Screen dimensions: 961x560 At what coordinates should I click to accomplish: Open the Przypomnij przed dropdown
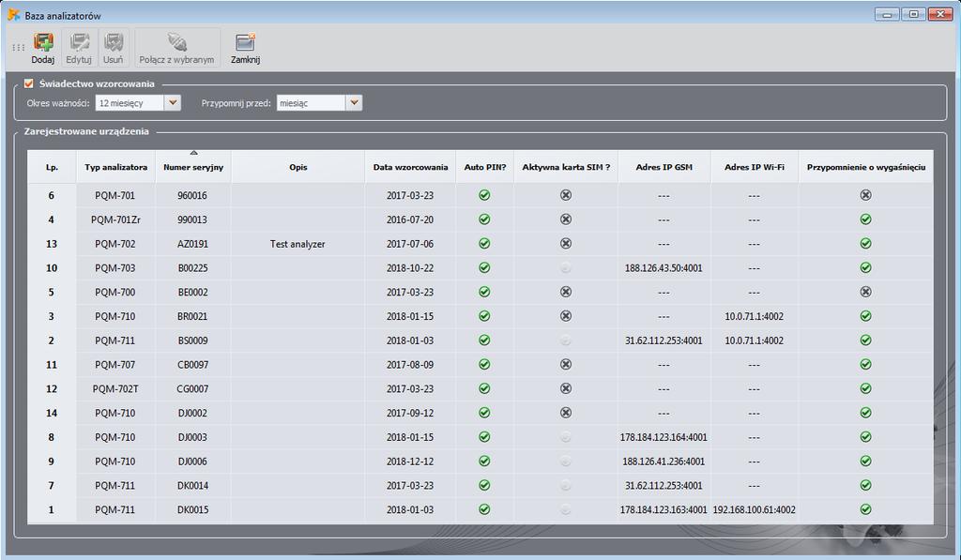[x=354, y=103]
